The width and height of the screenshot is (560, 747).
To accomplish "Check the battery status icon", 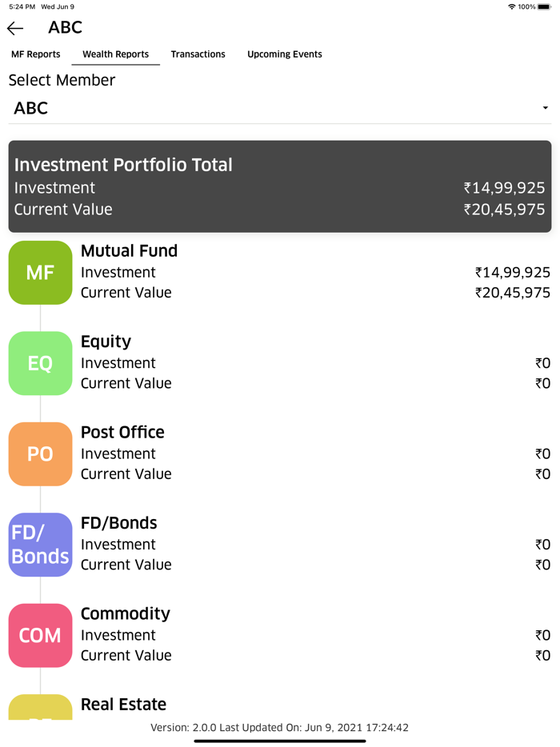I will (545, 6).
